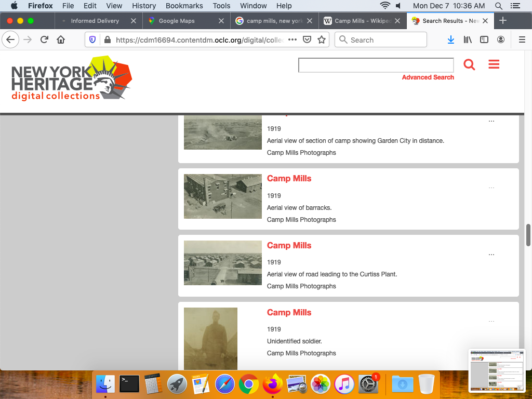Open the Firefox account profile icon
Screen dimensions: 532x399
pyautogui.click(x=501, y=40)
